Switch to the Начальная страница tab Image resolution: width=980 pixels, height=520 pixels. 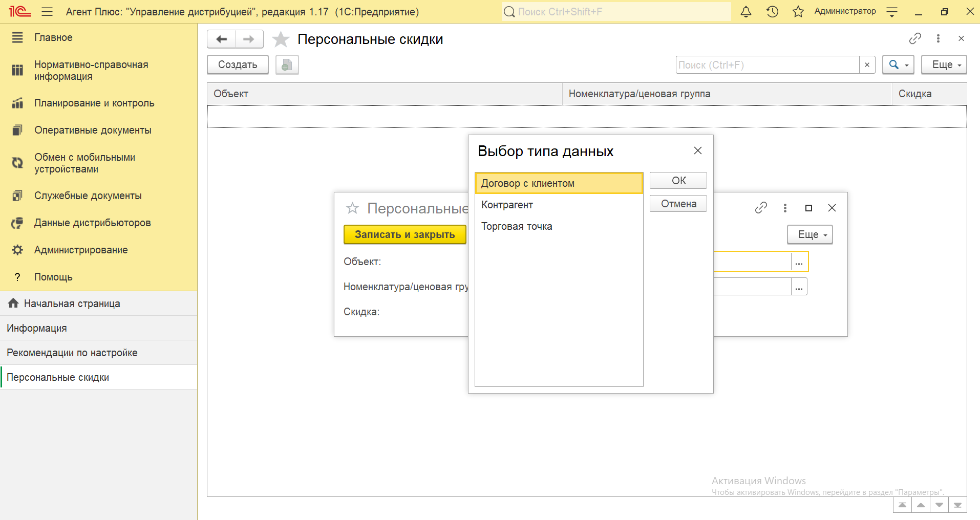[72, 304]
